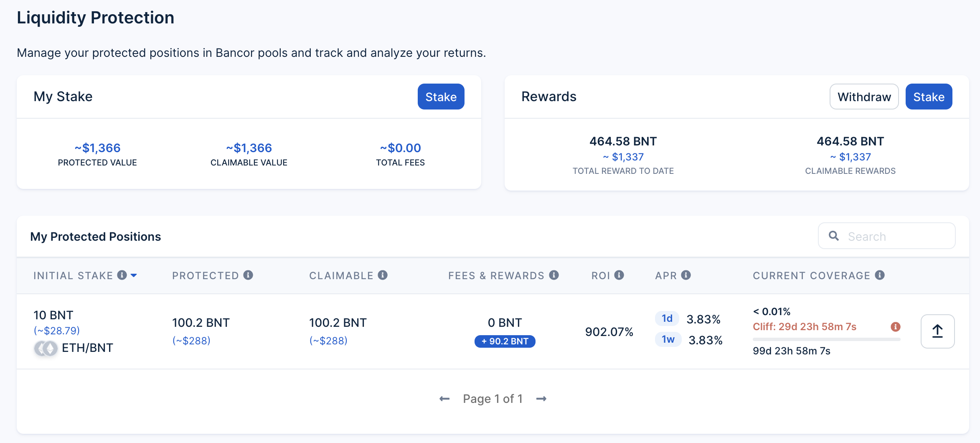Collapse the Initial Stake sort chevron
This screenshot has height=443, width=980.
pos(134,275)
